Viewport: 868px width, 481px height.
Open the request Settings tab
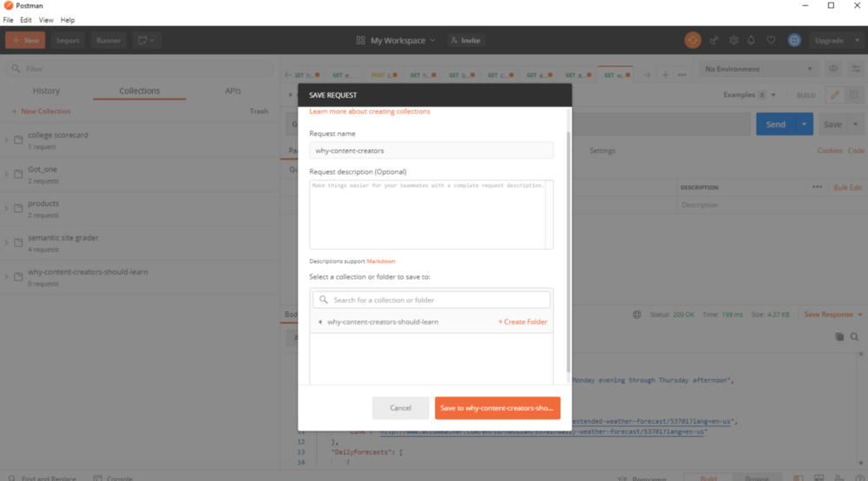click(x=602, y=150)
